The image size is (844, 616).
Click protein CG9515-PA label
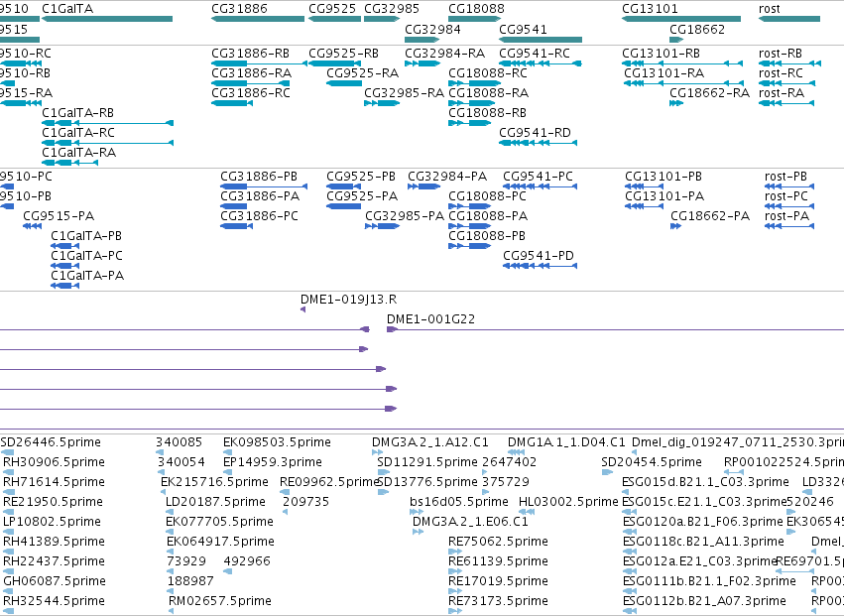click(59, 216)
